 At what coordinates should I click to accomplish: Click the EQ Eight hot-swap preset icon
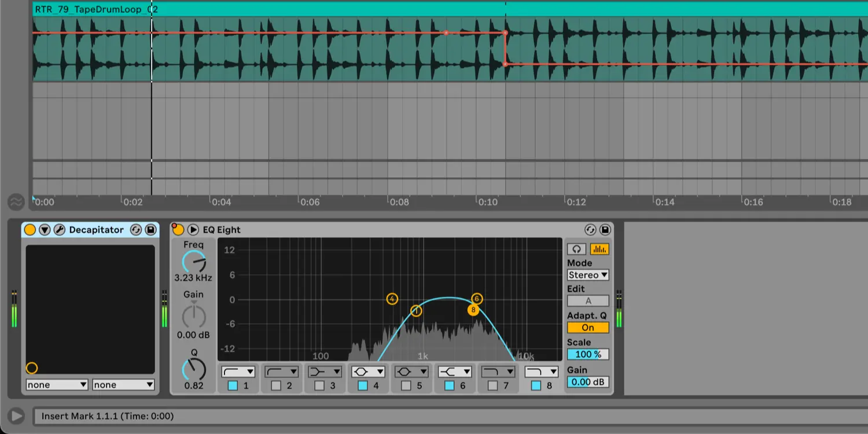click(x=590, y=230)
